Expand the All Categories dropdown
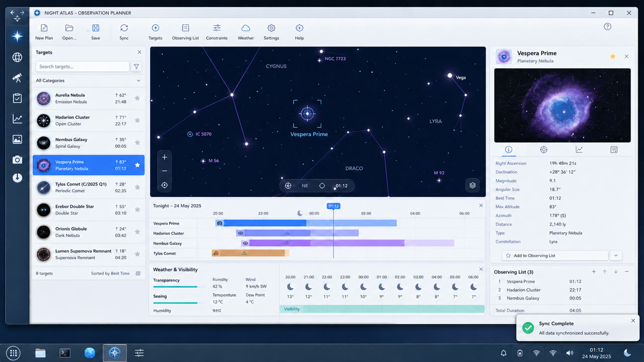The width and height of the screenshot is (644, 362). (x=89, y=80)
